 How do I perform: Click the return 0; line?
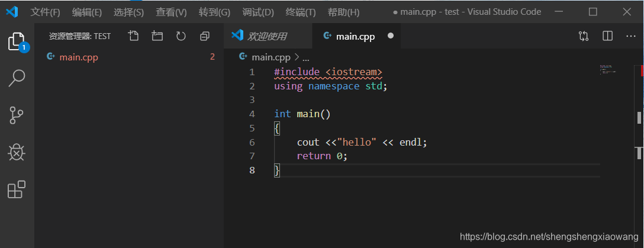[x=322, y=156]
